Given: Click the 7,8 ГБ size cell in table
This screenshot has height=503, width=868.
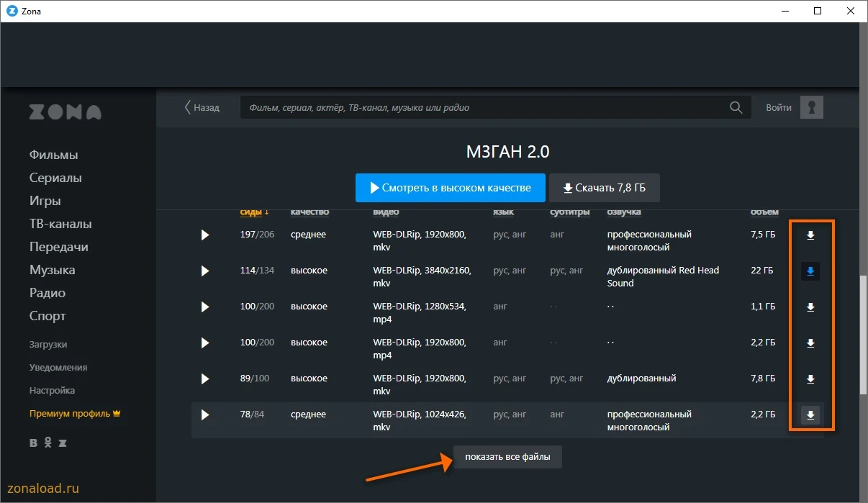Looking at the screenshot, I should coord(763,379).
